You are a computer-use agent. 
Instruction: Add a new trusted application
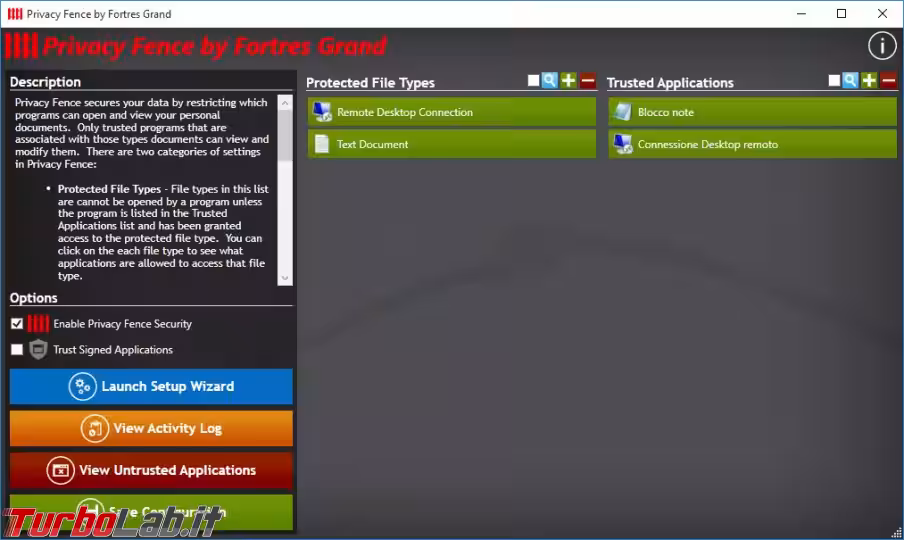click(869, 81)
